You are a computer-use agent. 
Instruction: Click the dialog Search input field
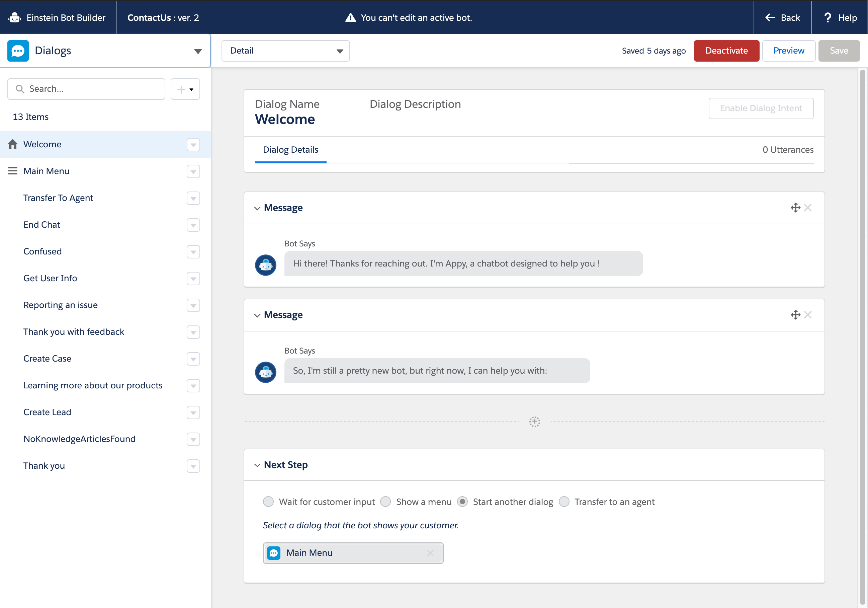(x=86, y=89)
